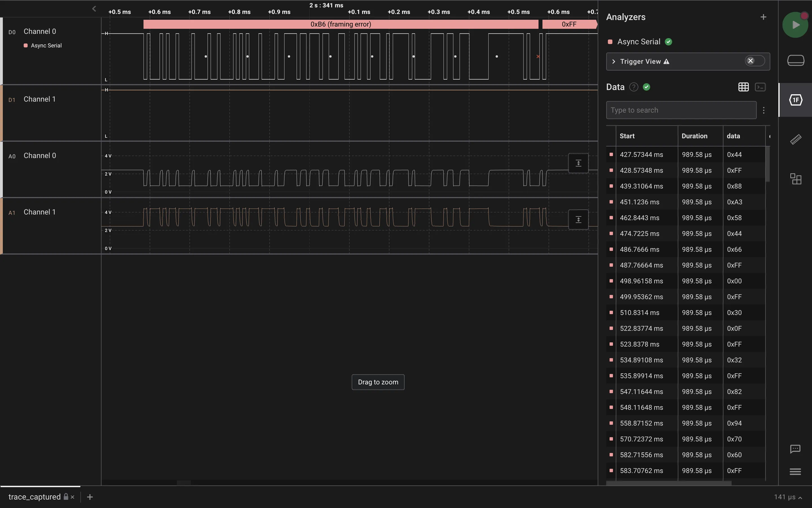Select row starting at 427.57344 ms

pyautogui.click(x=686, y=155)
